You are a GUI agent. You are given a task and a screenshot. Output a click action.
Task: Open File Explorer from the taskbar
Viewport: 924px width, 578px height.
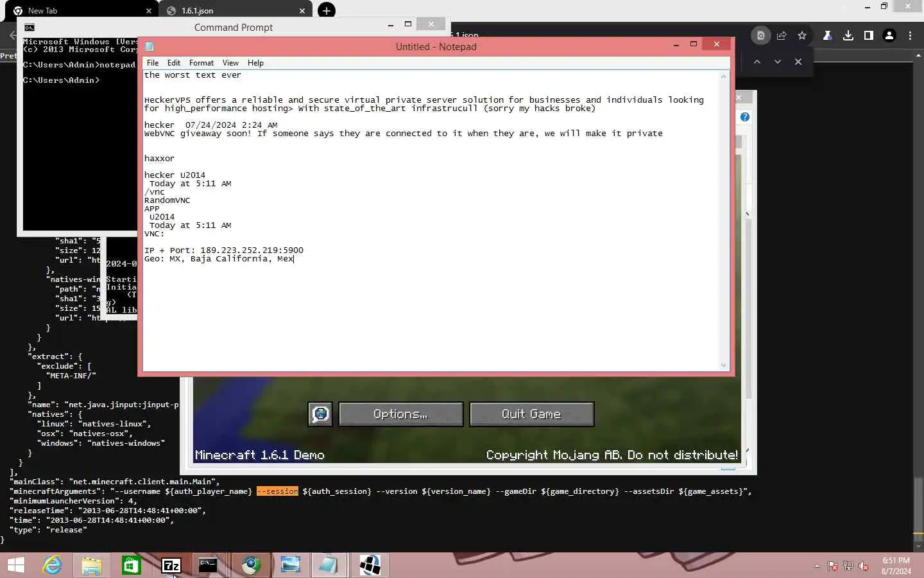pyautogui.click(x=92, y=565)
